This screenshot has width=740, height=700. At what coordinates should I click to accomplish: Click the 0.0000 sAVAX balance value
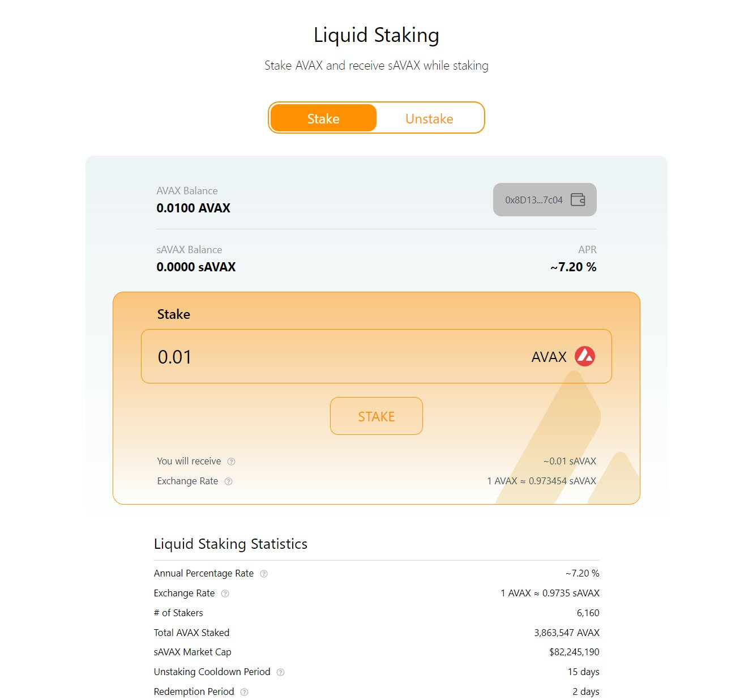click(x=196, y=267)
